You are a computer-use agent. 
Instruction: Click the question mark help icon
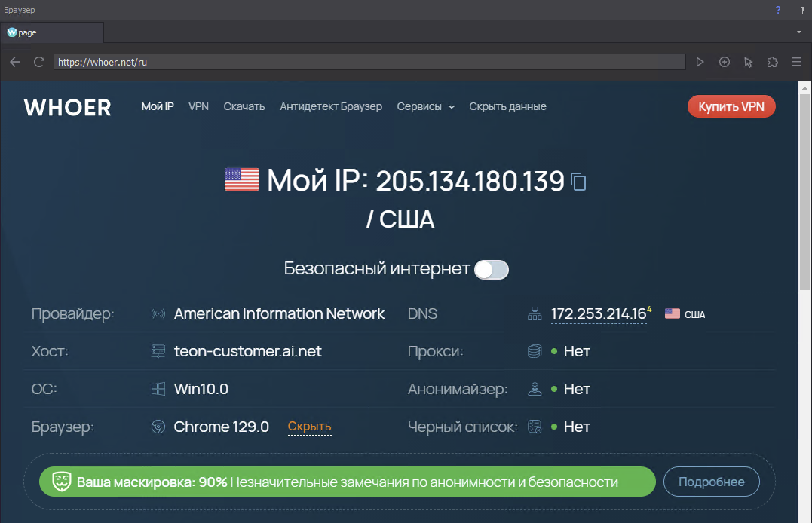[778, 10]
